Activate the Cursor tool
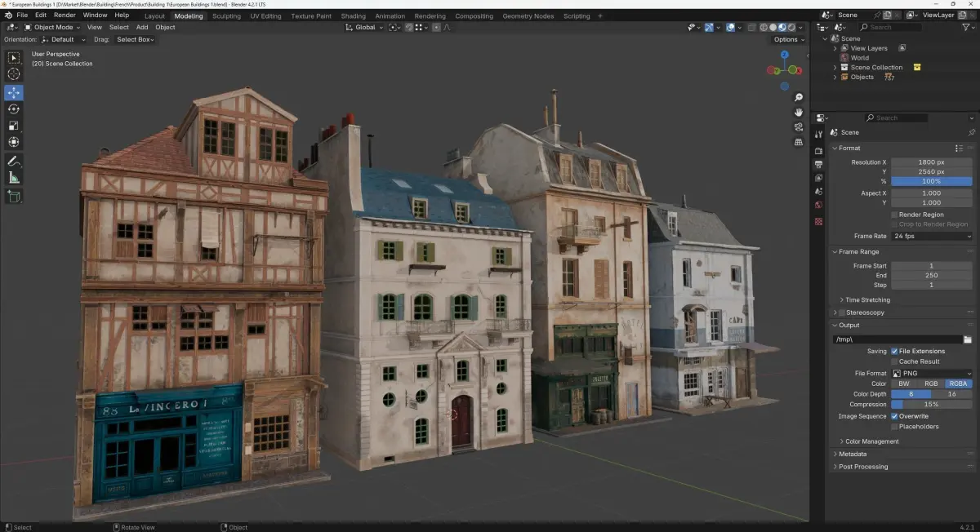 (x=14, y=74)
